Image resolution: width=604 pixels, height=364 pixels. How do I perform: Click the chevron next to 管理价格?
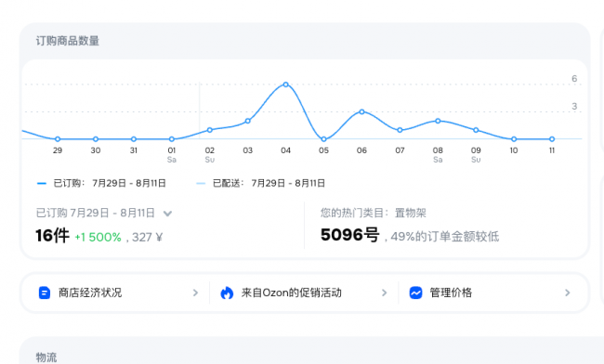pos(568,292)
